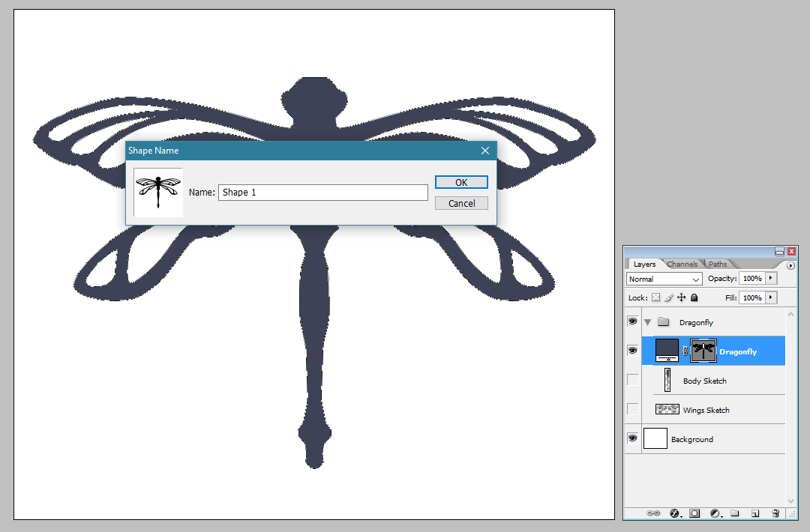810x532 pixels.
Task: Create new fill or adjustment layer
Action: (715, 513)
